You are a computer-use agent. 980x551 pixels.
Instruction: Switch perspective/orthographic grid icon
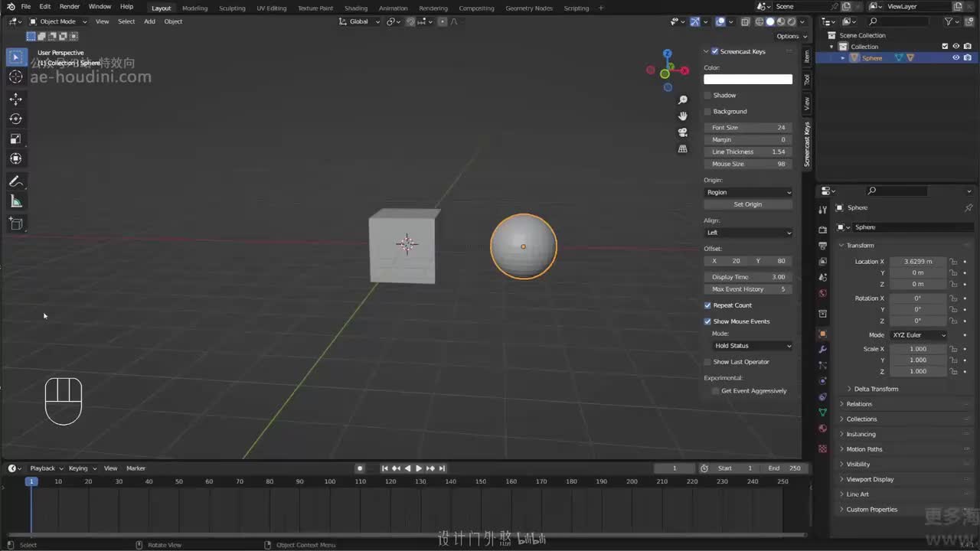(683, 148)
